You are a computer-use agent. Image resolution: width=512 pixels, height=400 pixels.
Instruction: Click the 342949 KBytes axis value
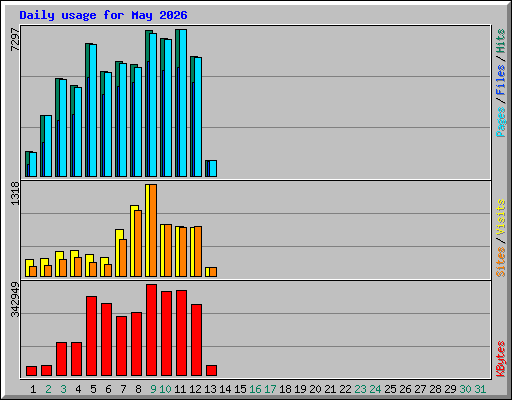coord(15,299)
